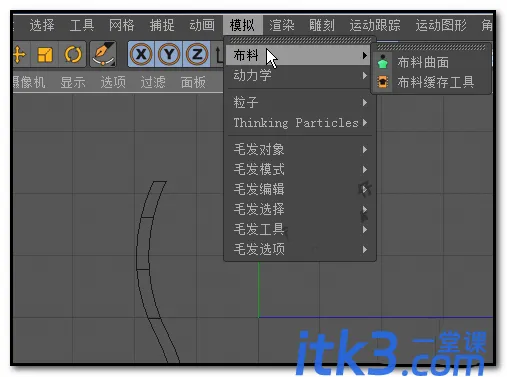Click the green 布料曲面 icon
Viewport: 507px width, 377px height.
click(383, 62)
